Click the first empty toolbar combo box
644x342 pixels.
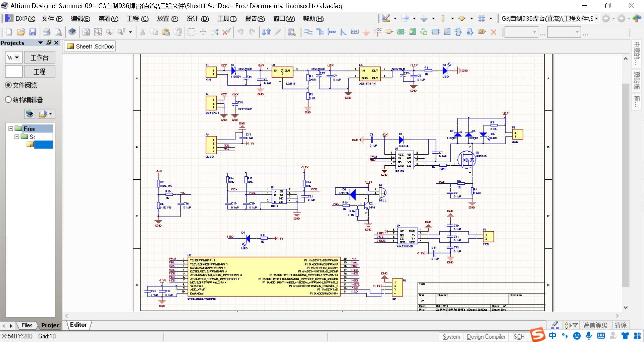(x=522, y=32)
